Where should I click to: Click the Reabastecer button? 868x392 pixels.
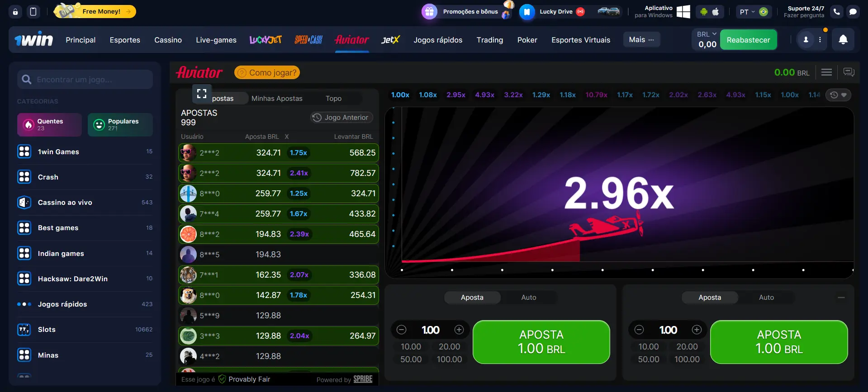click(748, 40)
